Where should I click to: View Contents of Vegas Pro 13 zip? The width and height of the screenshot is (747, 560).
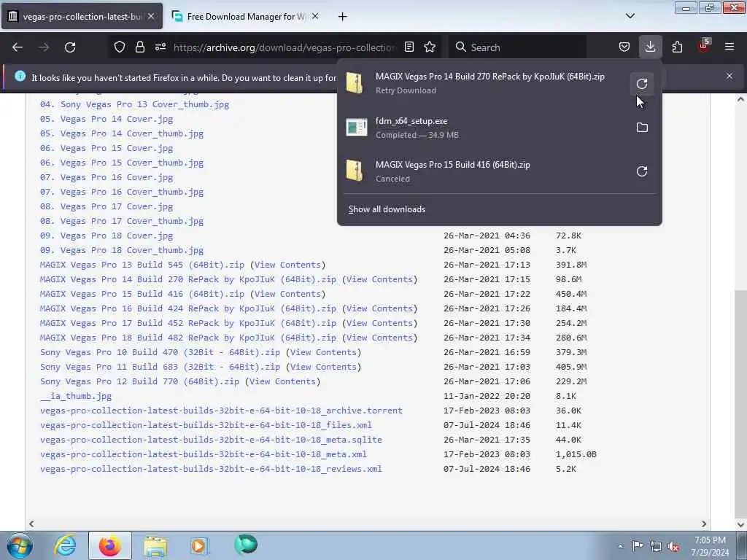[287, 265]
